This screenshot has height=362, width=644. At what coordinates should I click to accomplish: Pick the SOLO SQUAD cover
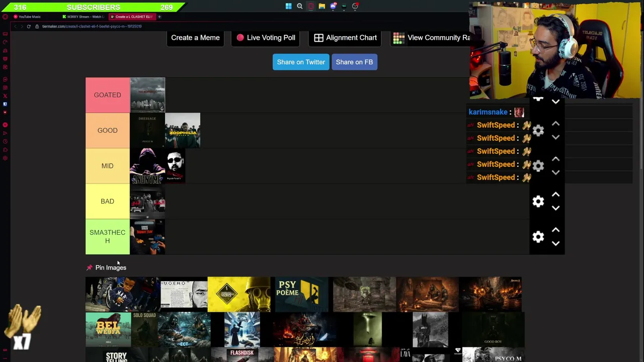[144, 330]
